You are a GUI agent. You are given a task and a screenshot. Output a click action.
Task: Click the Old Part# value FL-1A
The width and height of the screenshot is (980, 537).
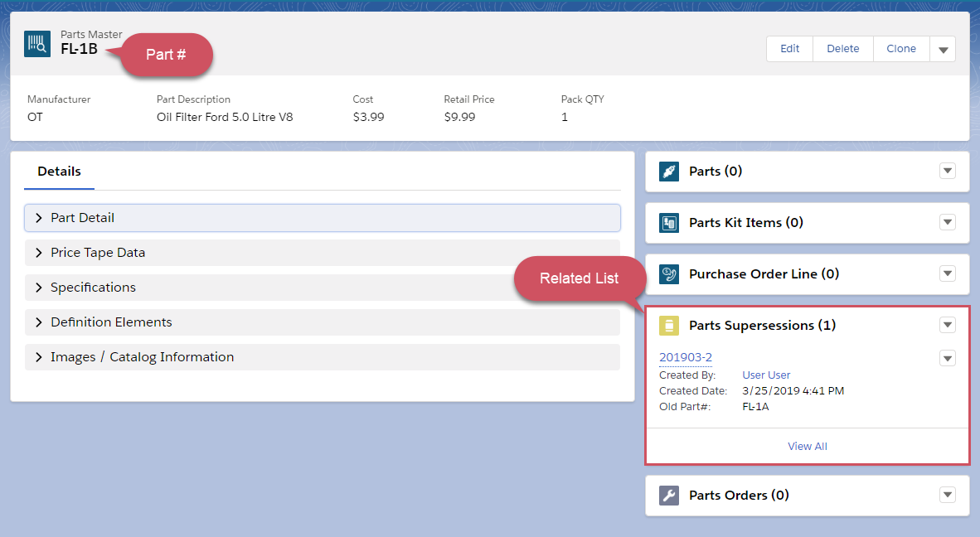pos(755,407)
